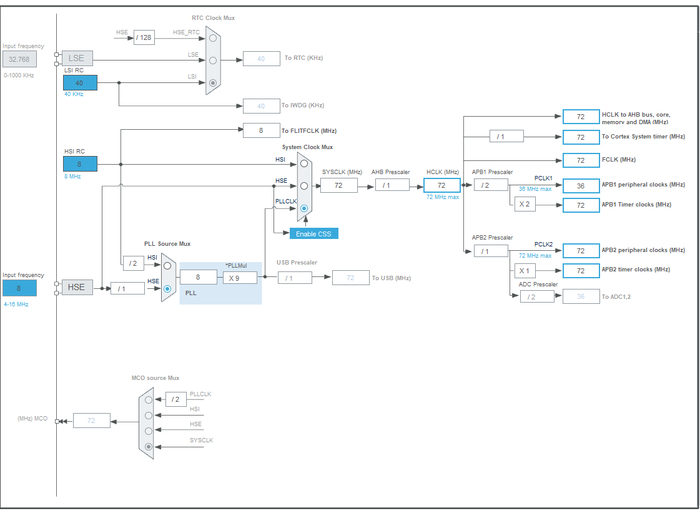Image resolution: width=700 pixels, height=511 pixels.
Task: Select HSI in MCO source Mux
Action: coord(149,415)
